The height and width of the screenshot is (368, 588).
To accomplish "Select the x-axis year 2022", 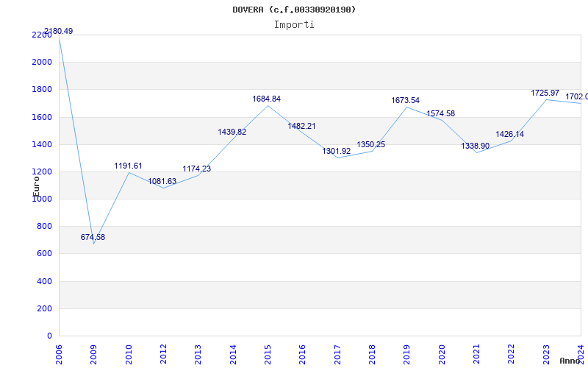I will pos(512,355).
